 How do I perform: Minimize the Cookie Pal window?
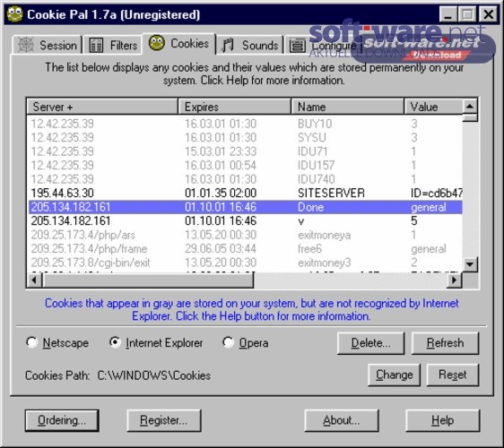click(448, 14)
